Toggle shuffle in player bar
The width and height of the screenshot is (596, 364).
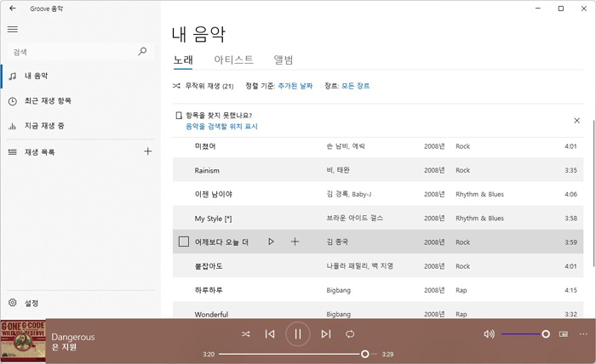point(246,334)
